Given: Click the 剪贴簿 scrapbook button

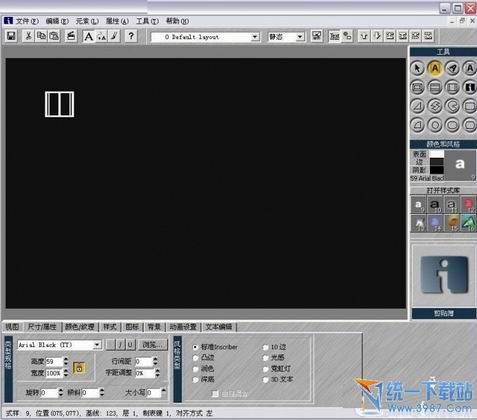Looking at the screenshot, I should (x=444, y=313).
